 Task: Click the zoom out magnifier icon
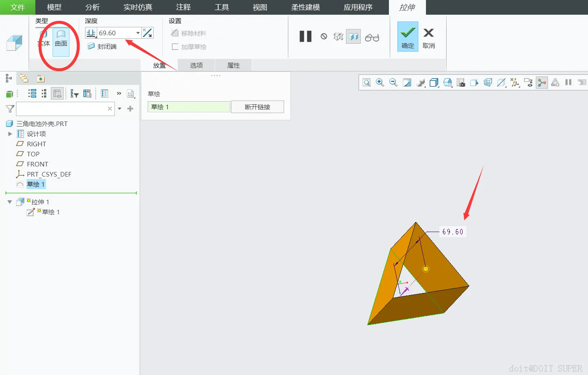coord(394,83)
